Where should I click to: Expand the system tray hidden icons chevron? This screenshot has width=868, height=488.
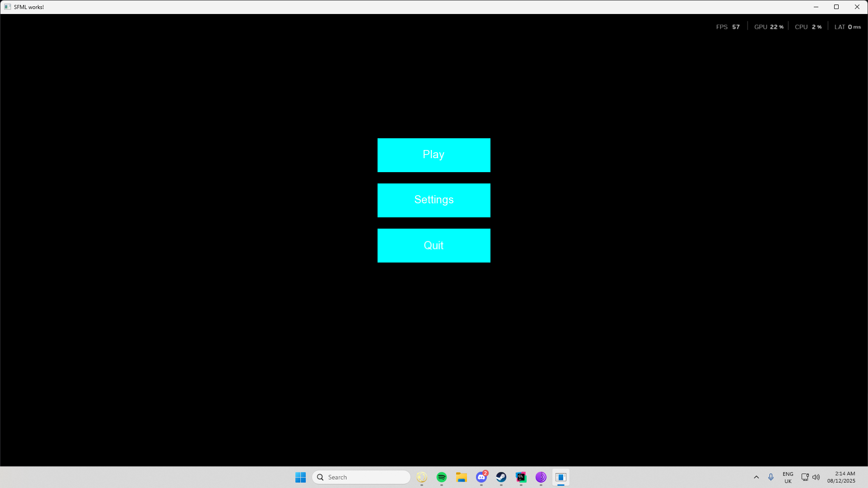point(756,477)
